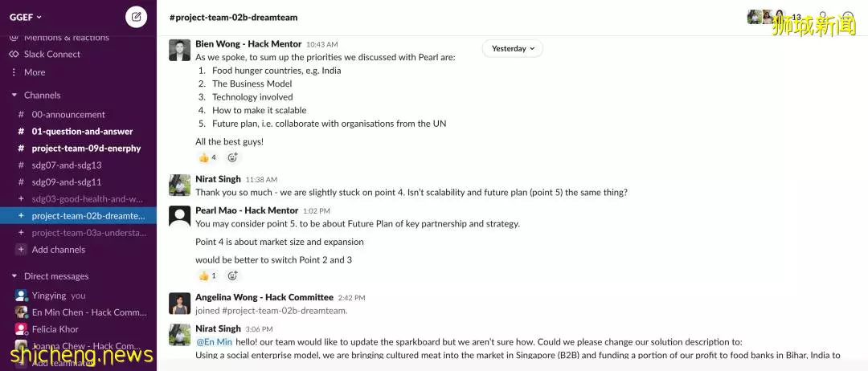This screenshot has width=868, height=371.
Task: View Nirat Singh's avatar at 11:38 AM
Action: [x=179, y=185]
